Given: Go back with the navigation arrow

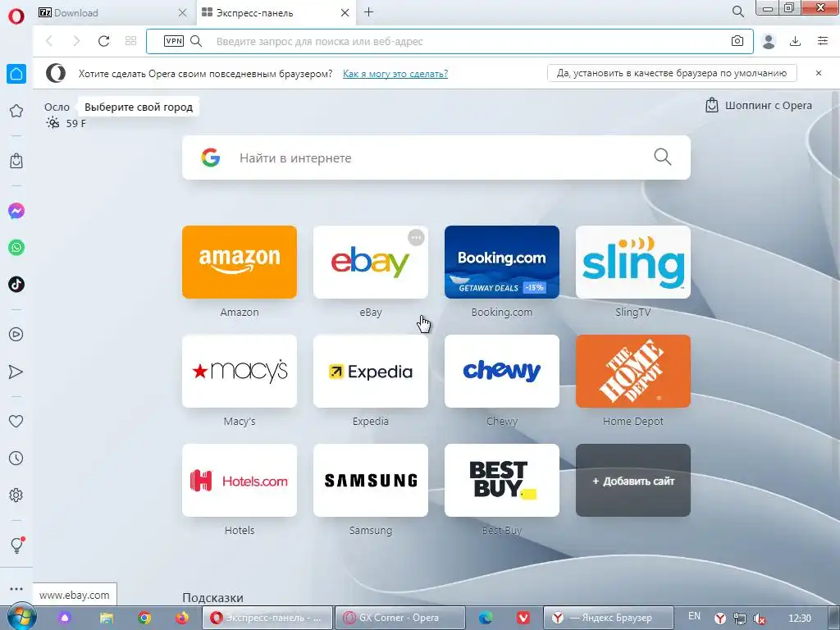Looking at the screenshot, I should pos(49,41).
